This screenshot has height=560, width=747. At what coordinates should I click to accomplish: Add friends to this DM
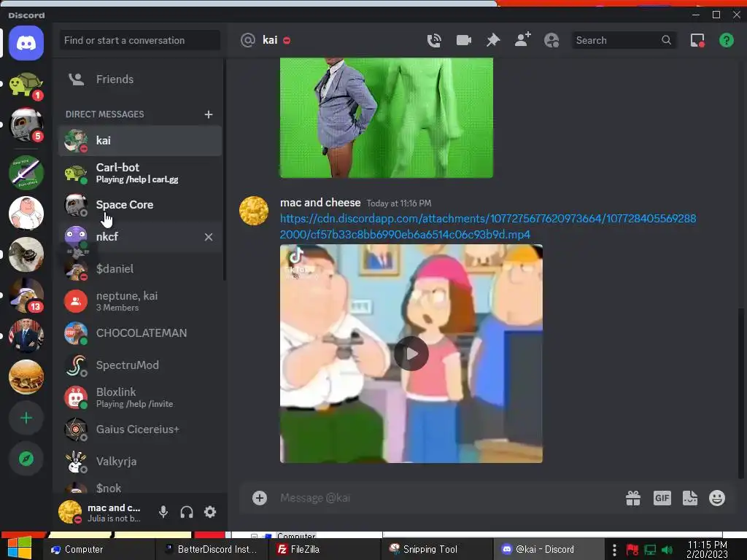pyautogui.click(x=522, y=39)
